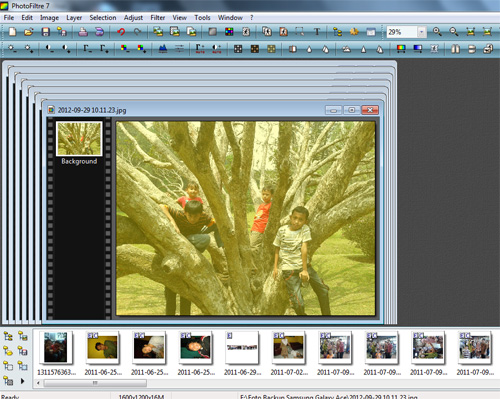Screen dimensions: 500x399
Task: Click the red Undo arrow
Action: coord(121,32)
